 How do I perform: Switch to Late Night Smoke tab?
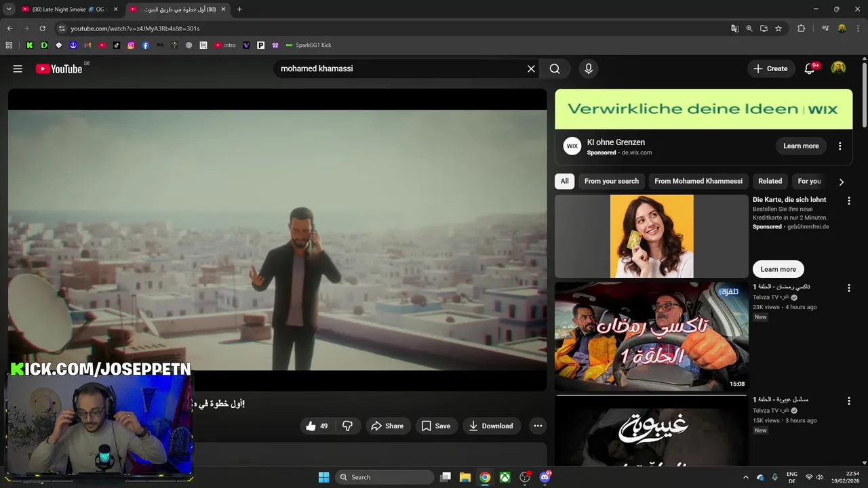(71, 9)
